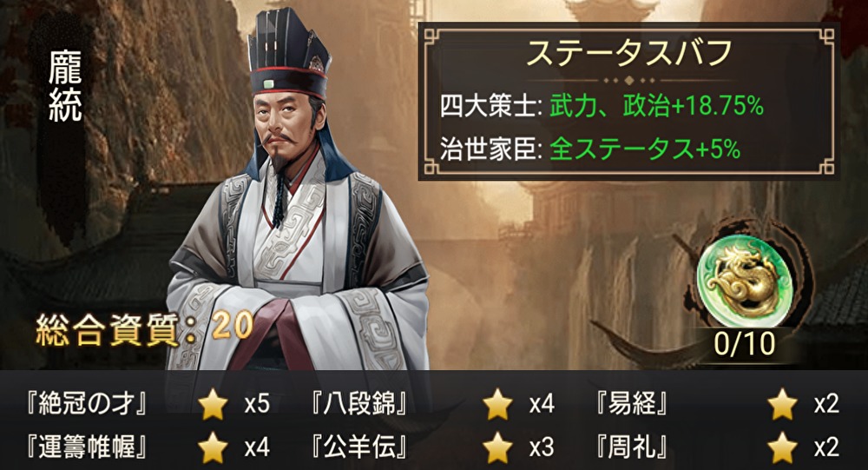Image resolution: width=868 pixels, height=470 pixels.
Task: Open the 『公羊伝』 book entry
Action: 360,447
